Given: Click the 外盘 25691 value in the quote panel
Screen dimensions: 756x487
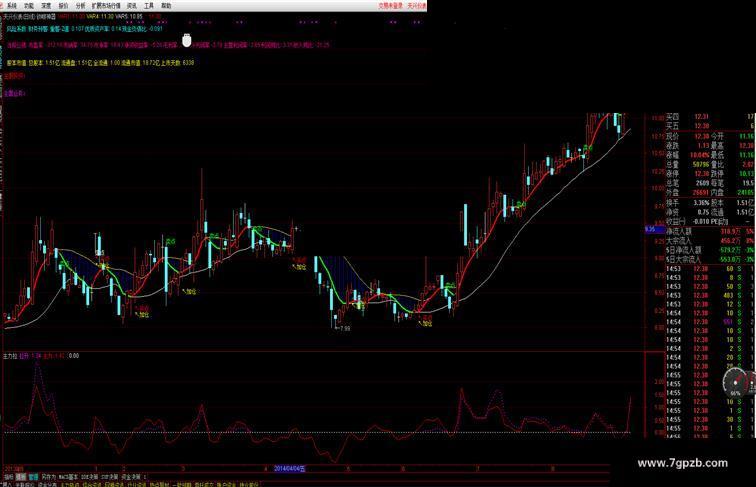Looking at the screenshot, I should 701,192.
